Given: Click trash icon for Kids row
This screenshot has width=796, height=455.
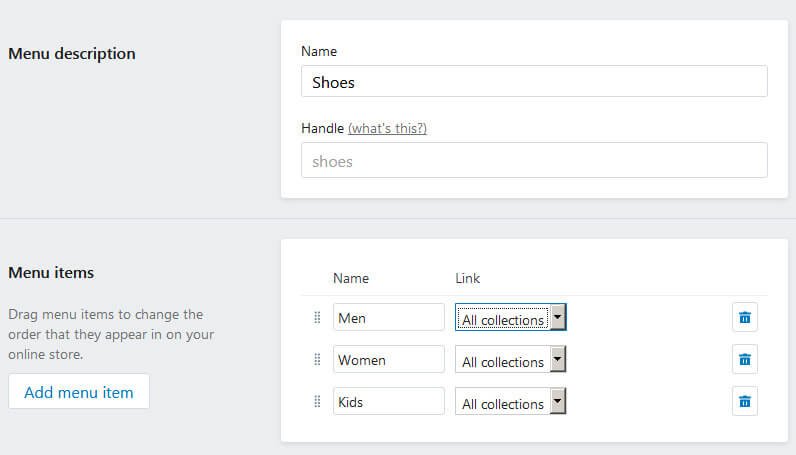Looking at the screenshot, I should [744, 401].
